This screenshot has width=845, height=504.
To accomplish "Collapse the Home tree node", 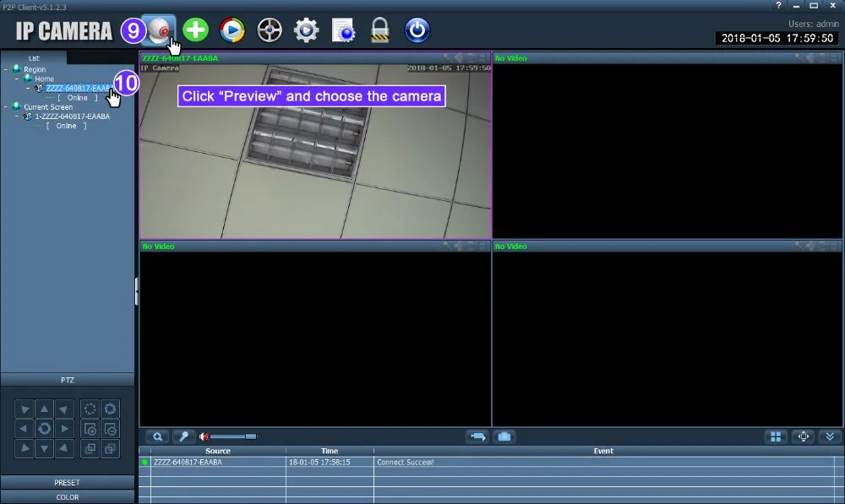I will coord(17,79).
